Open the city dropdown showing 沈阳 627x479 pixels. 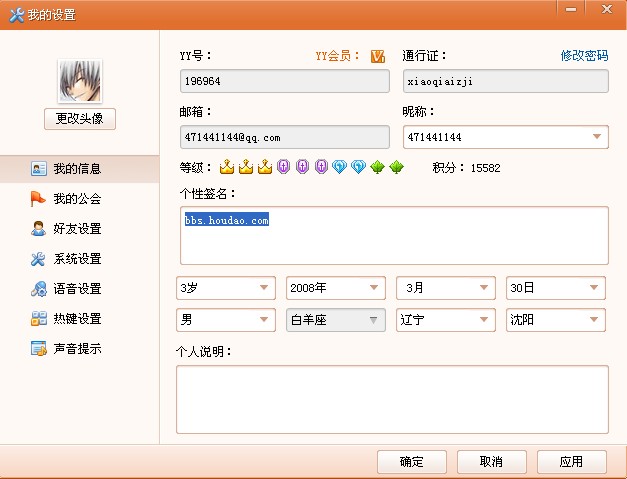coord(556,320)
